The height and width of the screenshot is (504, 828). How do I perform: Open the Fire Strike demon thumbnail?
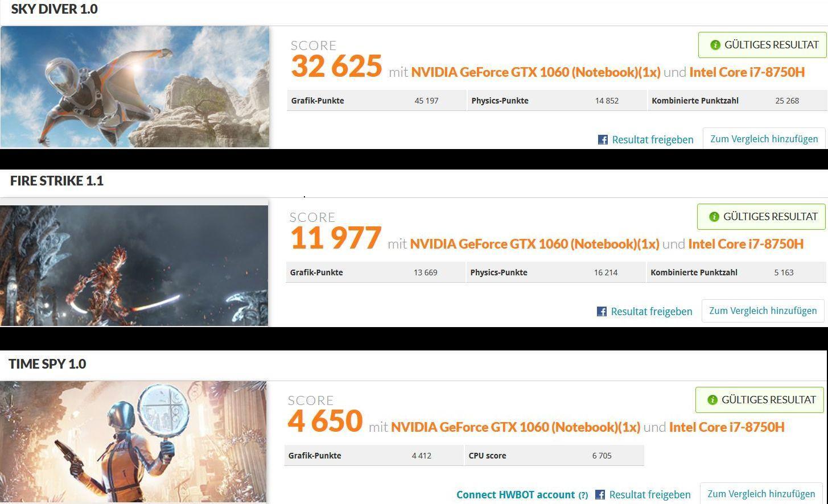134,265
